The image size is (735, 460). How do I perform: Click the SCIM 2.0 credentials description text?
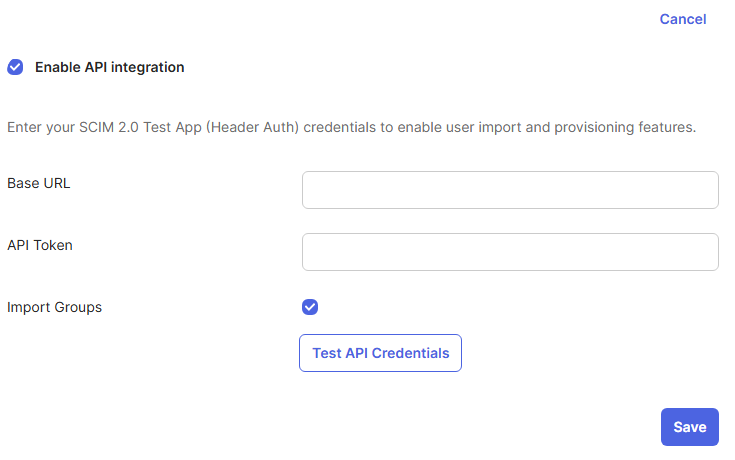pyautogui.click(x=352, y=127)
